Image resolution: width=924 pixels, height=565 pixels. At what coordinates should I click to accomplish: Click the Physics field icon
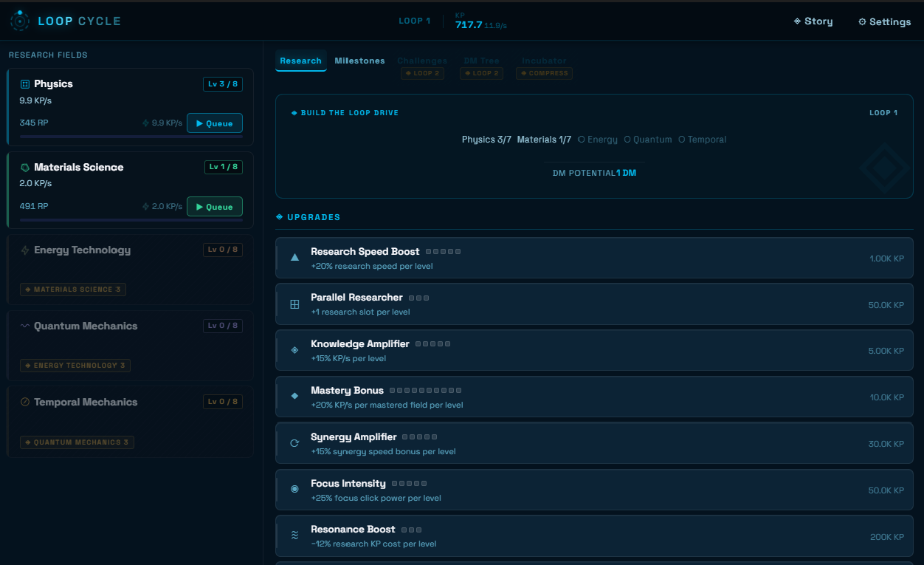point(25,84)
